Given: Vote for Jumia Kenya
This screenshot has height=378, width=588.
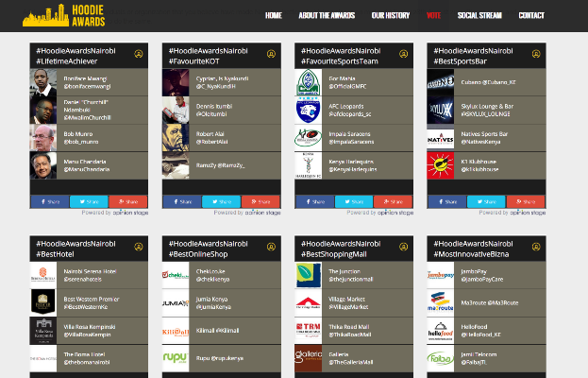Looking at the screenshot, I should (221, 303).
